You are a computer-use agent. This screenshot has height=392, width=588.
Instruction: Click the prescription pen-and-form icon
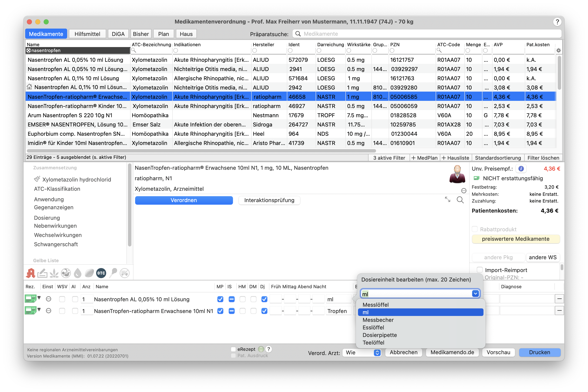(42, 273)
